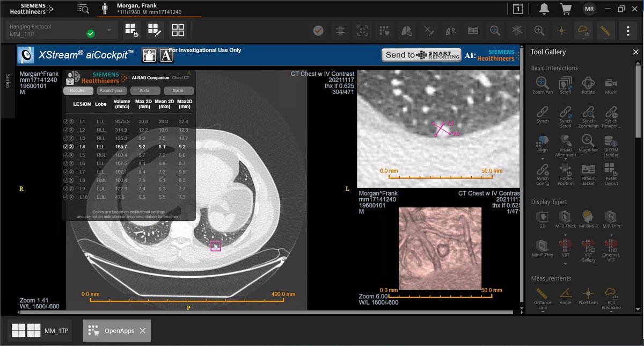644x346 pixels.
Task: Open the three-dot more options menu
Action: point(628,30)
